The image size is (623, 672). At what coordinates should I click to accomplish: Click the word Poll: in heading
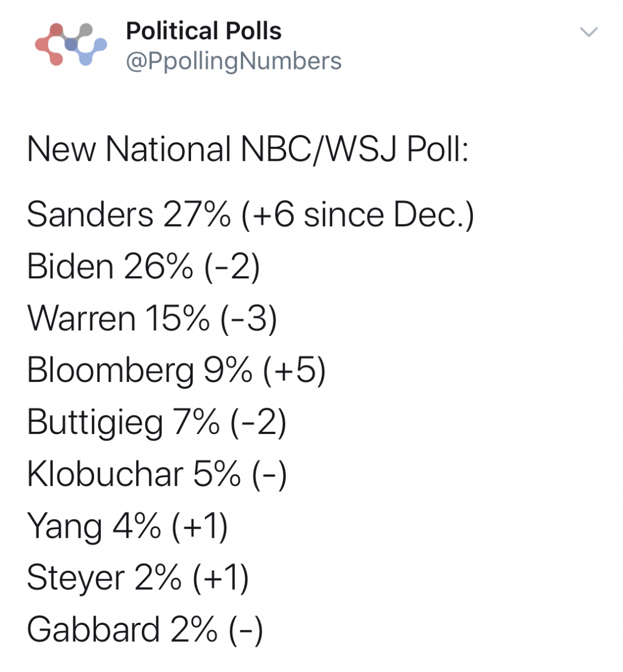(x=438, y=150)
